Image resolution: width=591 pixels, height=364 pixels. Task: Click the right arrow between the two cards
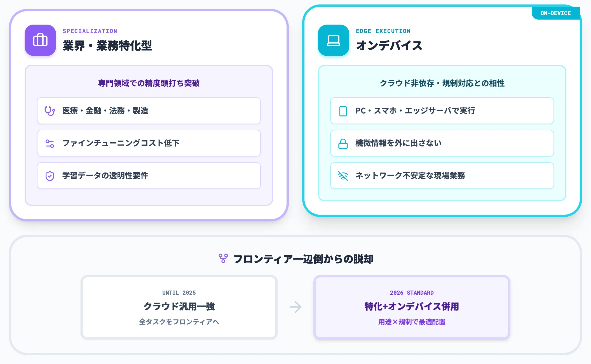[295, 307]
